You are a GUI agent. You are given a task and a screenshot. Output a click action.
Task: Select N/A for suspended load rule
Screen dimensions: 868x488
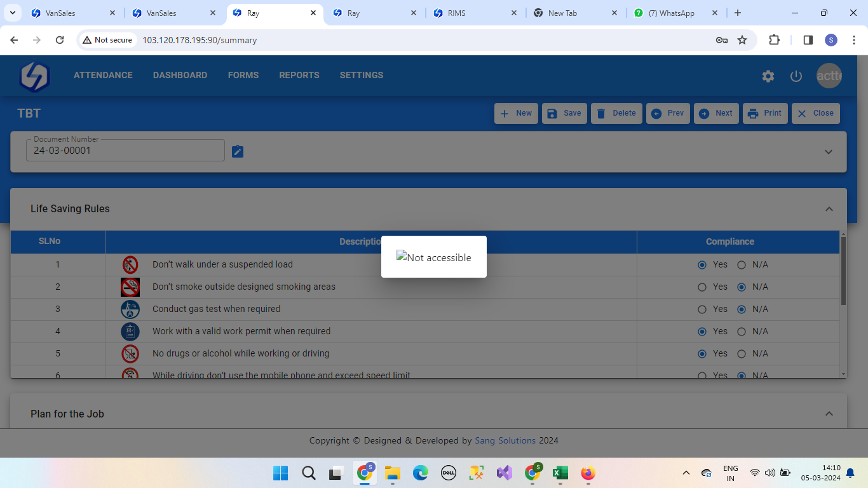742,265
